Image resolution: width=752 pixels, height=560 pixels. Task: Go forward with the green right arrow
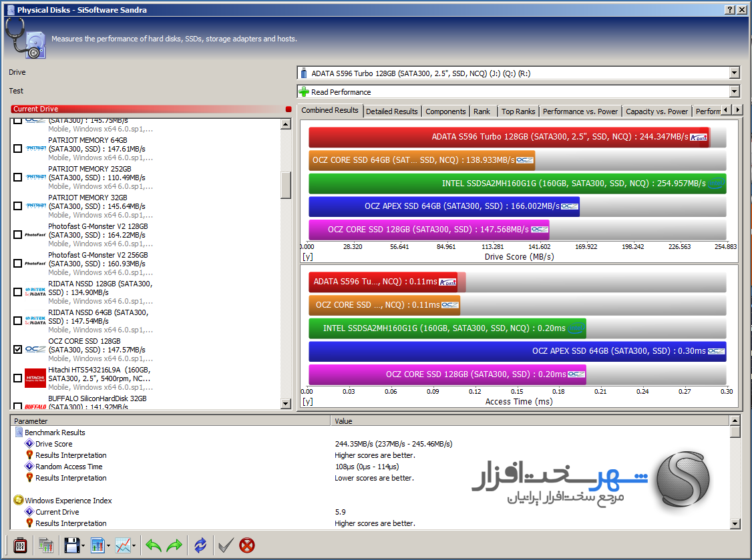174,545
